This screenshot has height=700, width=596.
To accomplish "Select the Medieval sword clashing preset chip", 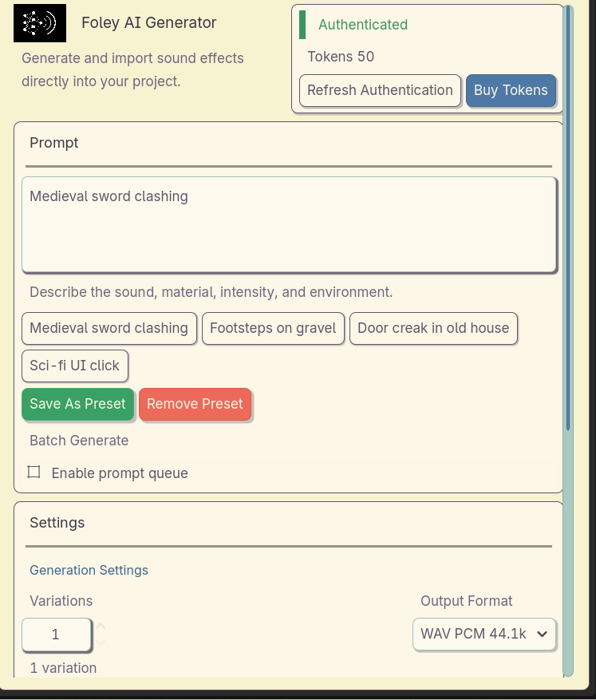I will tap(109, 328).
